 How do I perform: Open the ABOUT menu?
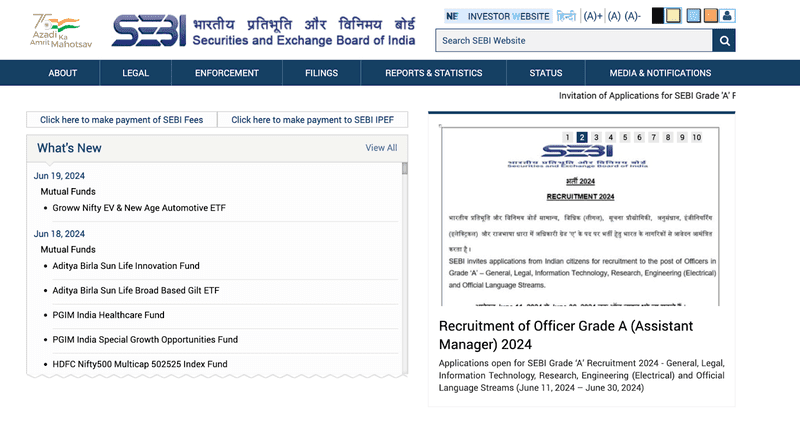tap(62, 73)
